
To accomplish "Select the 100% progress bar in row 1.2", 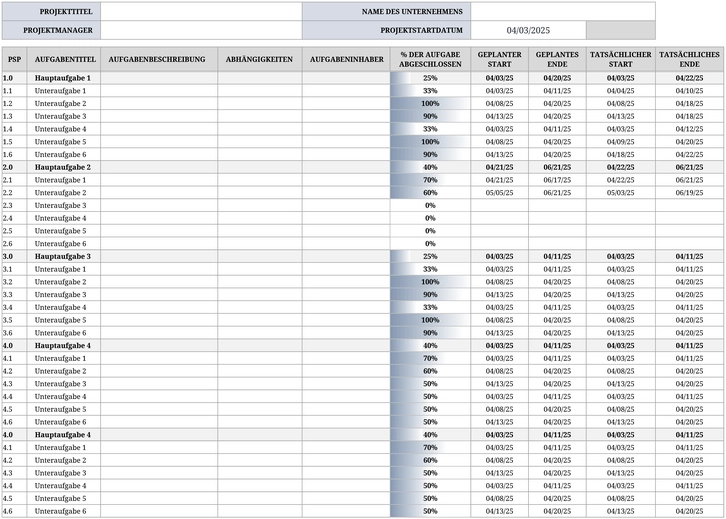I will (430, 103).
